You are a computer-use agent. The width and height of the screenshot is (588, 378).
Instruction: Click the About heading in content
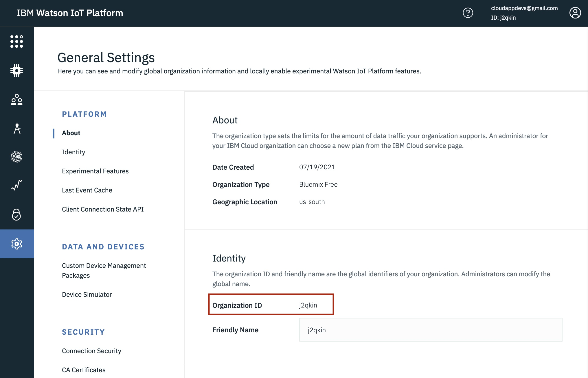225,120
